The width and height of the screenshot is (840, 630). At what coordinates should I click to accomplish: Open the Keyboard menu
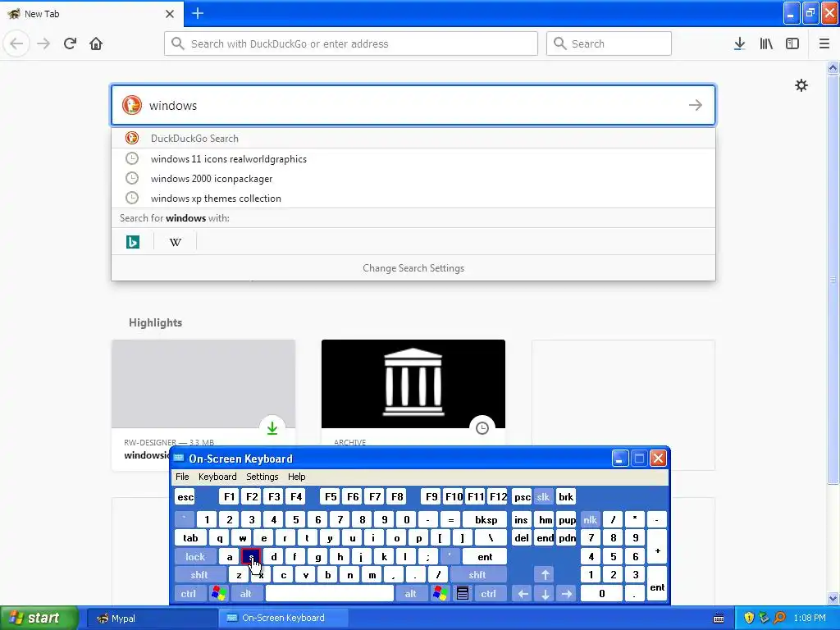tap(217, 477)
